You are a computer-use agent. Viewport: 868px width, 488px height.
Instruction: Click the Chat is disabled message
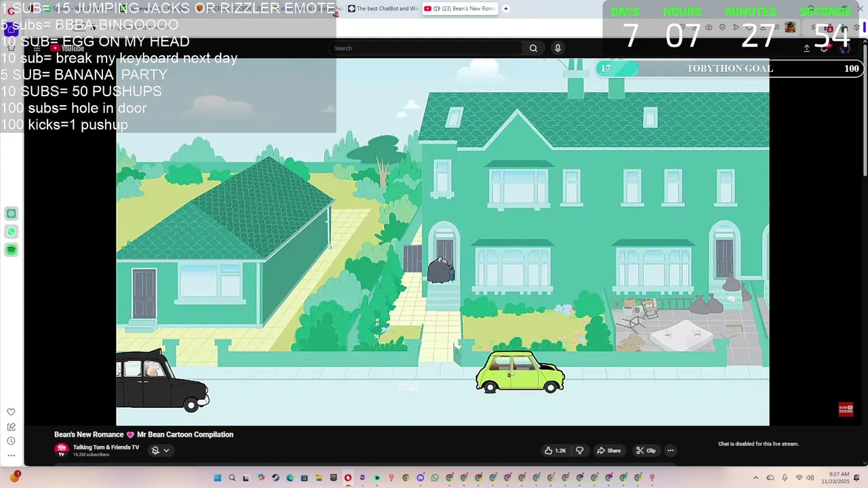[x=758, y=444]
